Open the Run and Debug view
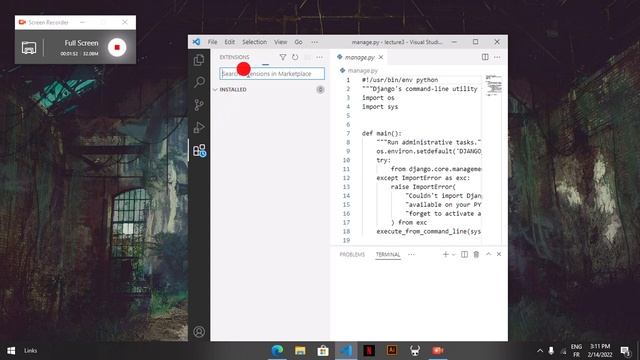Image resolution: width=640 pixels, height=360 pixels. 199,127
